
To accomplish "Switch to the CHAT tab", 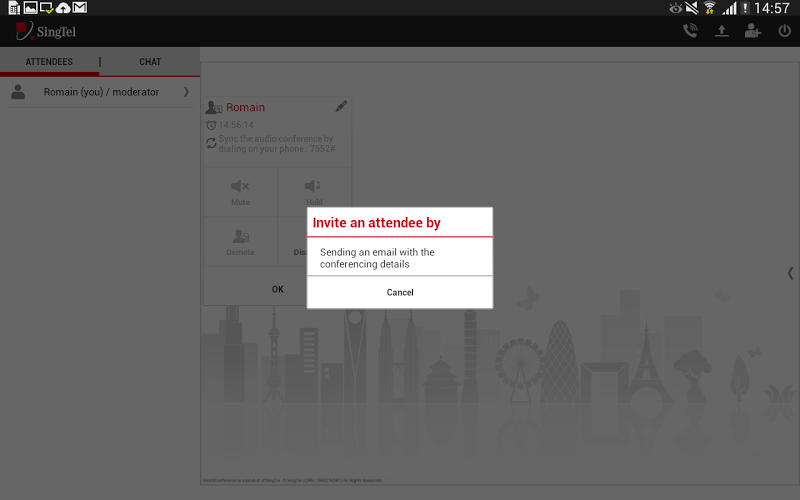I will (150, 62).
